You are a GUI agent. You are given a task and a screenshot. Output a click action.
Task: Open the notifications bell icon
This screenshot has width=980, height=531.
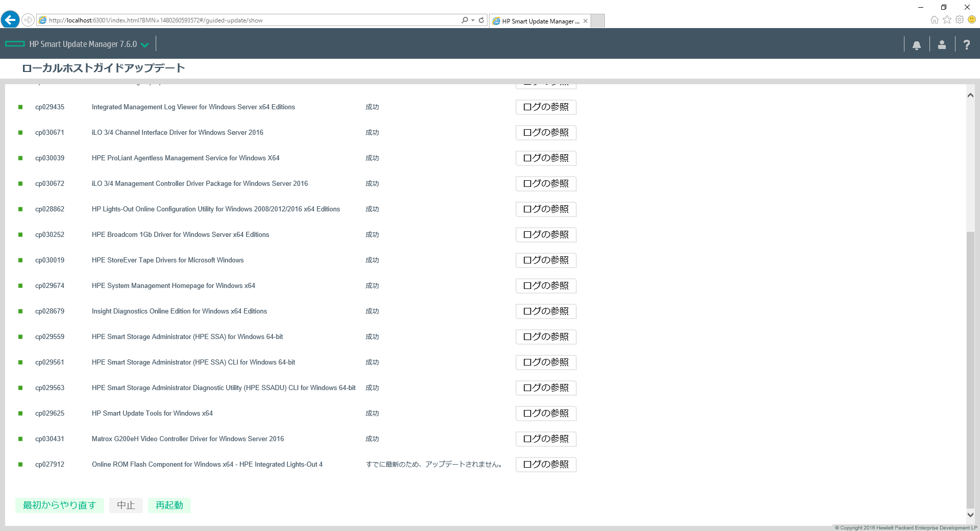[916, 45]
